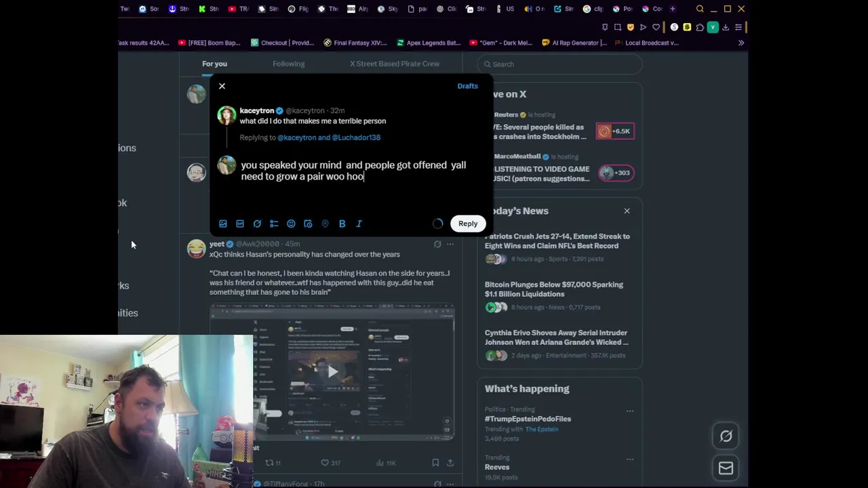Viewport: 868px width, 488px height.
Task: Open a new browser tab
Action: (x=673, y=9)
